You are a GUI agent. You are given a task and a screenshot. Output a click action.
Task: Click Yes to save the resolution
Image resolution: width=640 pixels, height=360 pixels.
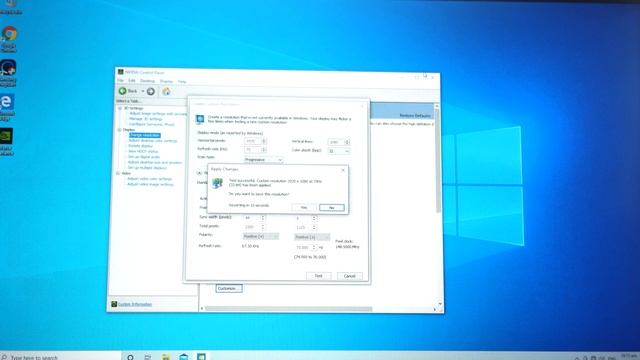coord(304,208)
